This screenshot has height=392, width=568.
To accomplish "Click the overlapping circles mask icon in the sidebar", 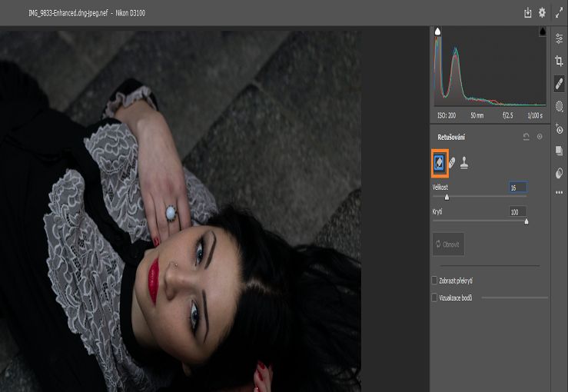I will click(560, 173).
